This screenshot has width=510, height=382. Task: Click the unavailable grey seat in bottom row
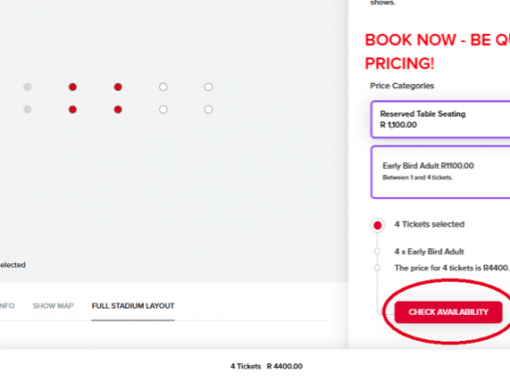pyautogui.click(x=27, y=109)
